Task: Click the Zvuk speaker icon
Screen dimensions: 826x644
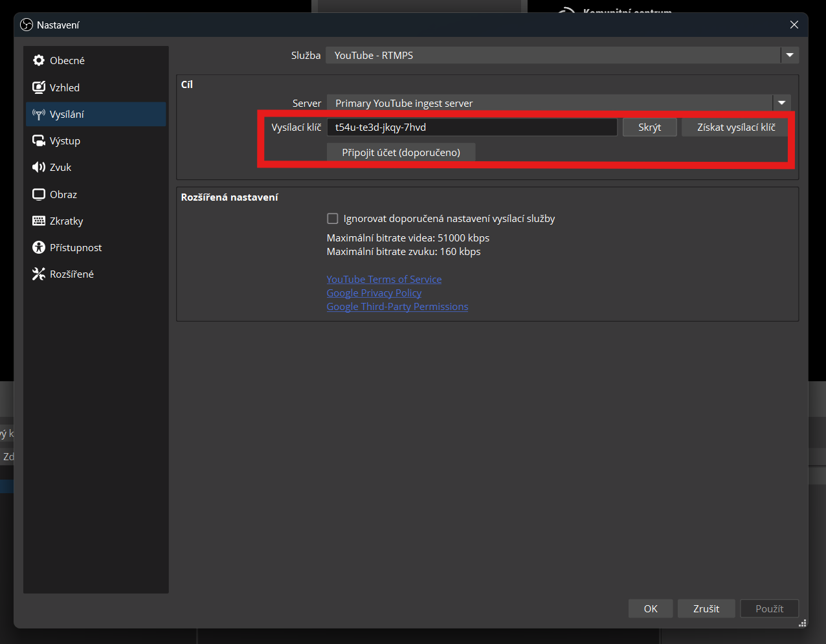Action: click(39, 168)
